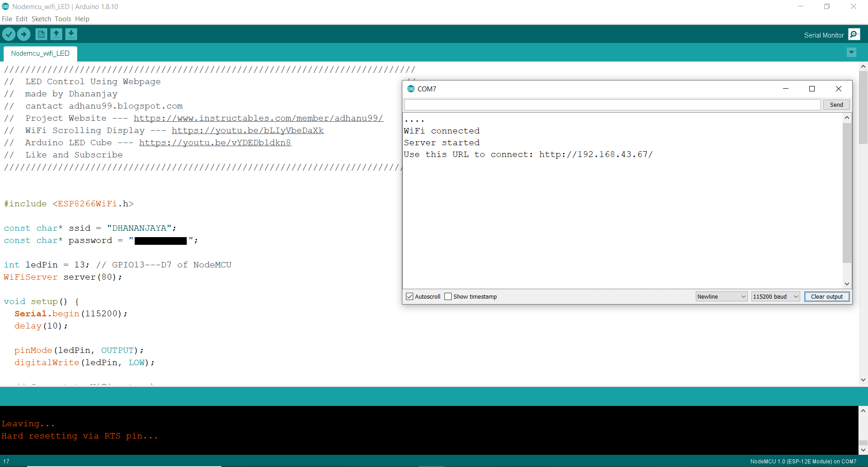The width and height of the screenshot is (868, 467).
Task: Click the Arduino icon in COM7 title bar
Action: click(x=410, y=89)
